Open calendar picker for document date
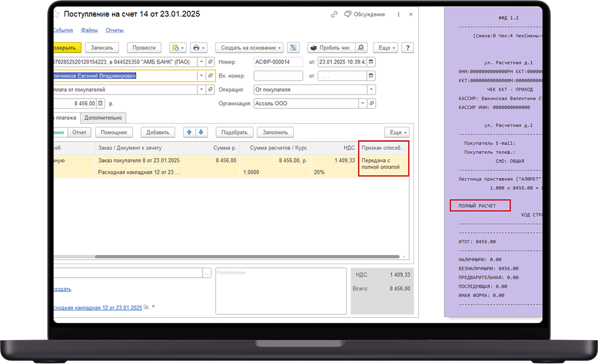 pos(371,62)
